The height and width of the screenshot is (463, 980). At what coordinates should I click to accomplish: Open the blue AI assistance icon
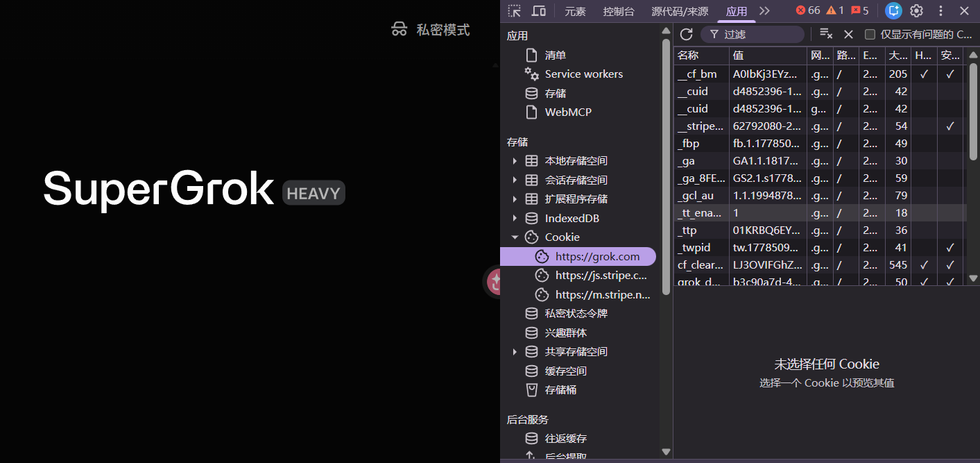click(x=893, y=10)
